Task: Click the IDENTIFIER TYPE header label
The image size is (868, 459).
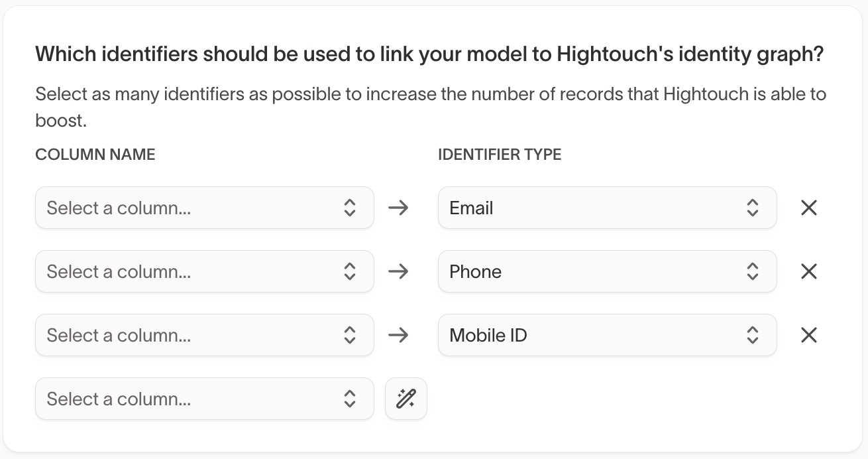Action: click(x=500, y=155)
